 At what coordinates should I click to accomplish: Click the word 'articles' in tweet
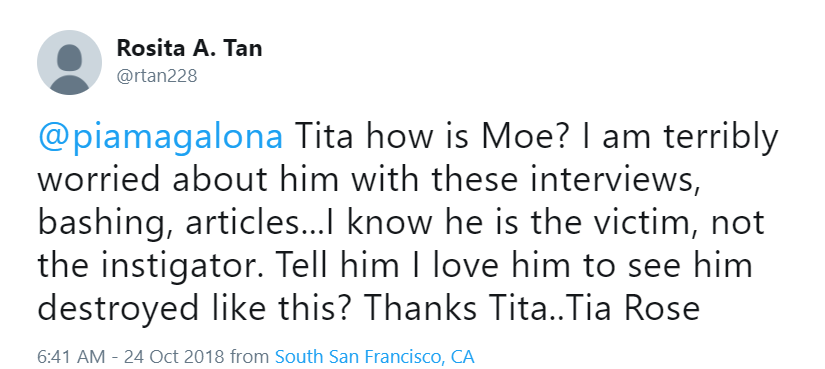(x=247, y=223)
